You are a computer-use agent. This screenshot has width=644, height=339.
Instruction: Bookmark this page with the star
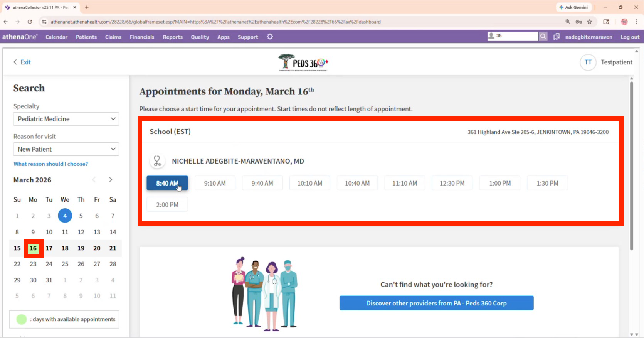point(590,22)
